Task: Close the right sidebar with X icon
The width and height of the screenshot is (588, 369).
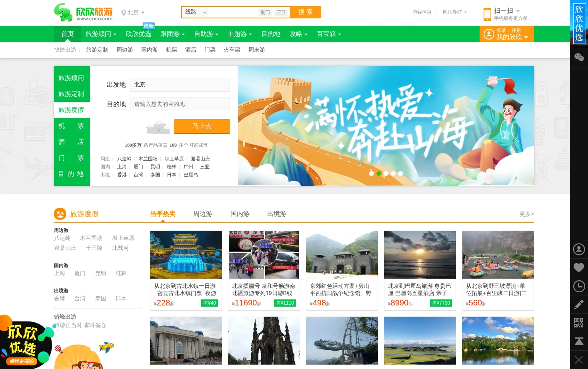Action: point(579,359)
